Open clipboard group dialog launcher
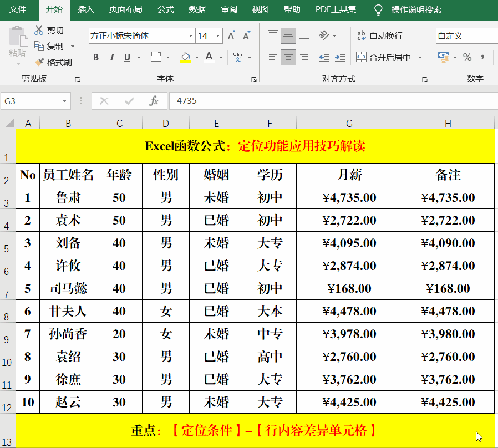The image size is (498, 448). point(78,79)
